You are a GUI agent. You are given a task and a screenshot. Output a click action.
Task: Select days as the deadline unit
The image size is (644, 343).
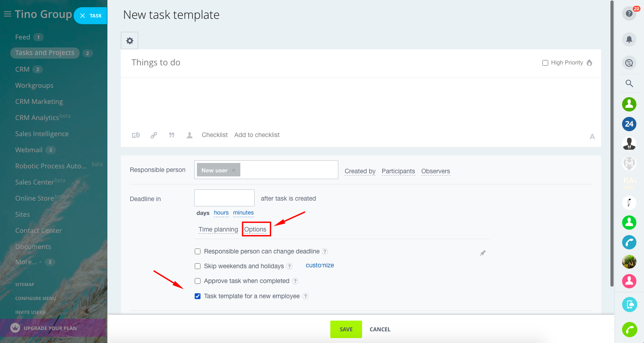pos(203,213)
